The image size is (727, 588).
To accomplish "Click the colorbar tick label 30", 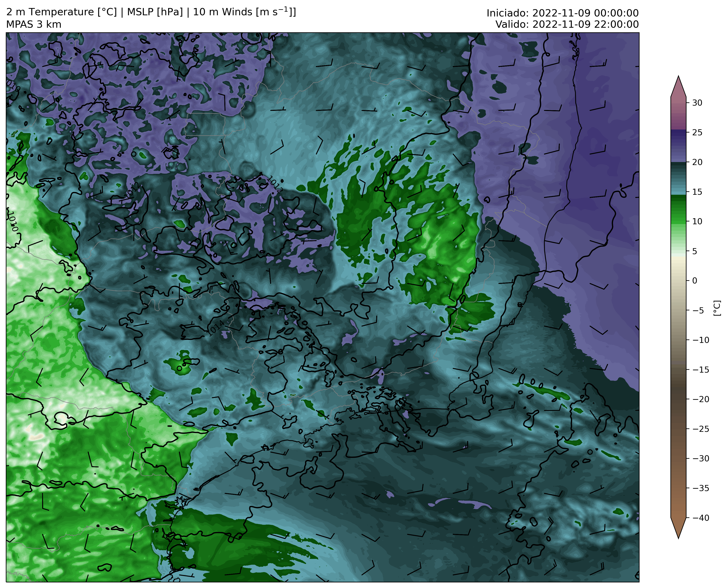I will click(x=697, y=103).
